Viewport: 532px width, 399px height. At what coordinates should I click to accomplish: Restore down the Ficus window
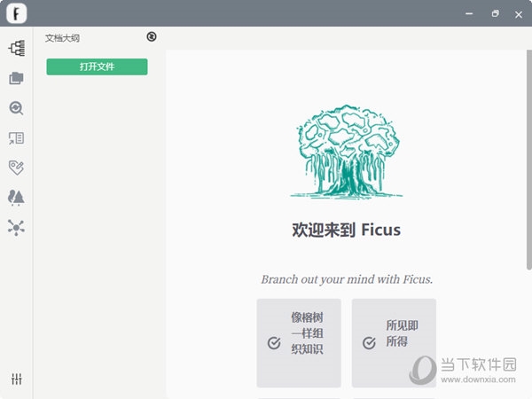(x=495, y=14)
